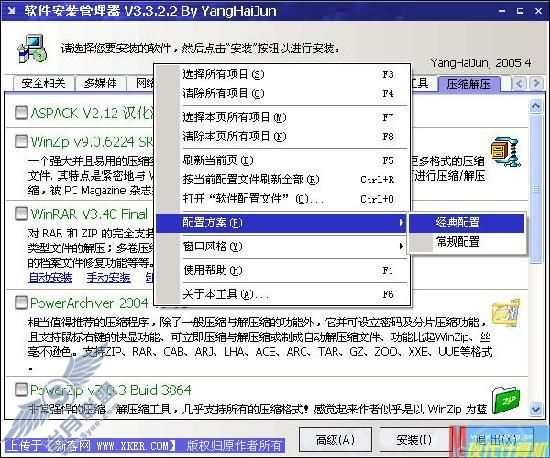
Task: Click the 安装(I) button
Action: point(414,439)
